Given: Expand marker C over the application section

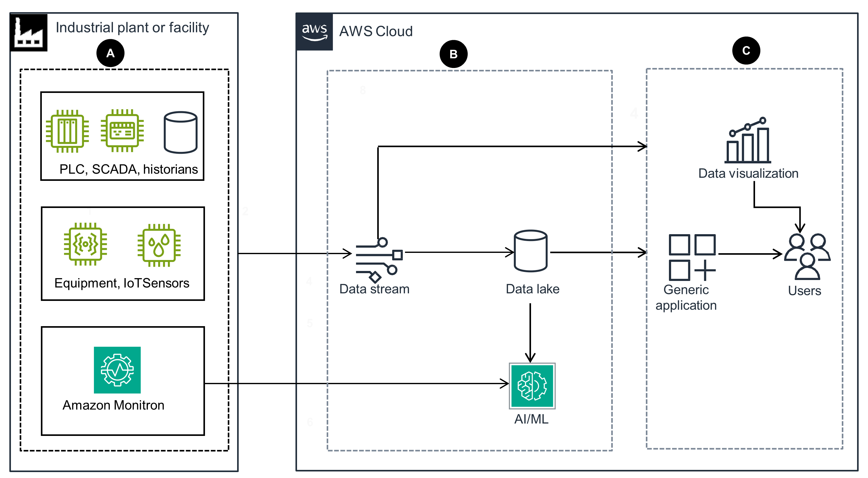Looking at the screenshot, I should (746, 51).
